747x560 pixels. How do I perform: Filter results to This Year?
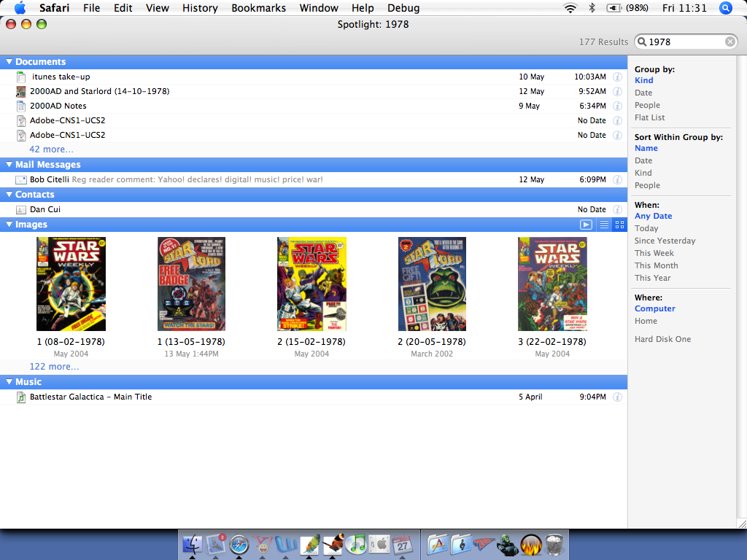pyautogui.click(x=652, y=278)
